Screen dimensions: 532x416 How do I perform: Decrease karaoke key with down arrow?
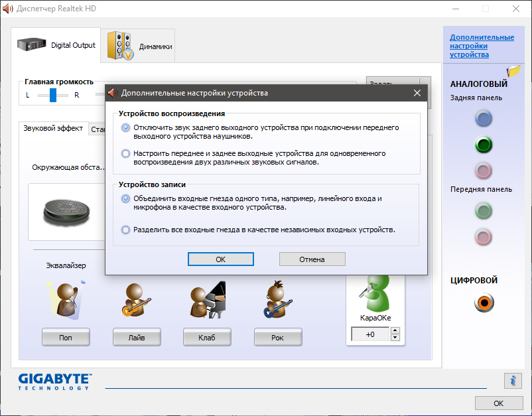pyautogui.click(x=395, y=337)
